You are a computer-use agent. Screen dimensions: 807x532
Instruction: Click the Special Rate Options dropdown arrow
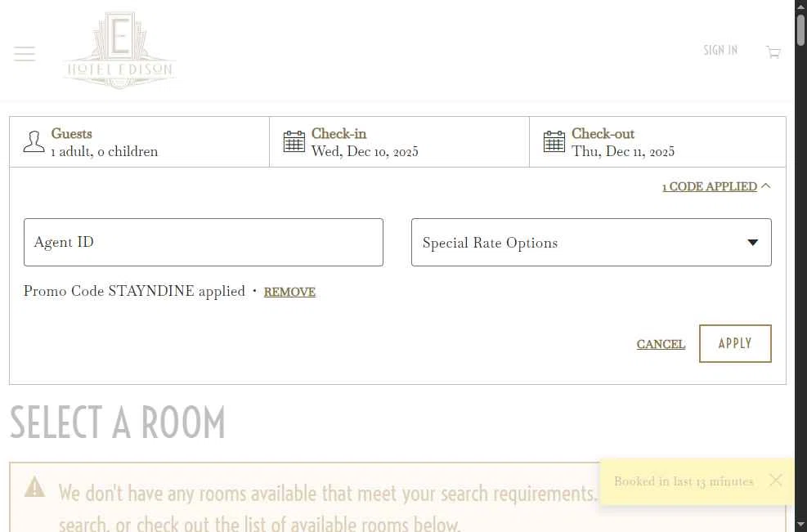click(x=752, y=243)
